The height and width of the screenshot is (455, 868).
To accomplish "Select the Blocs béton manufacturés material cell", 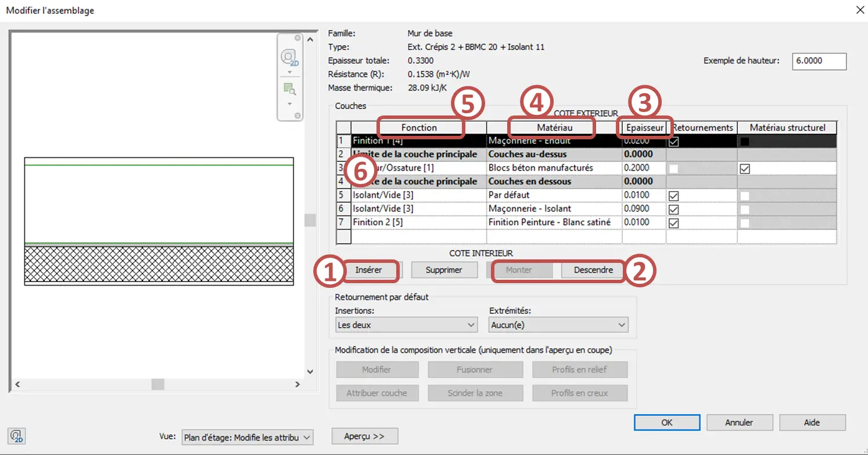I will [554, 168].
